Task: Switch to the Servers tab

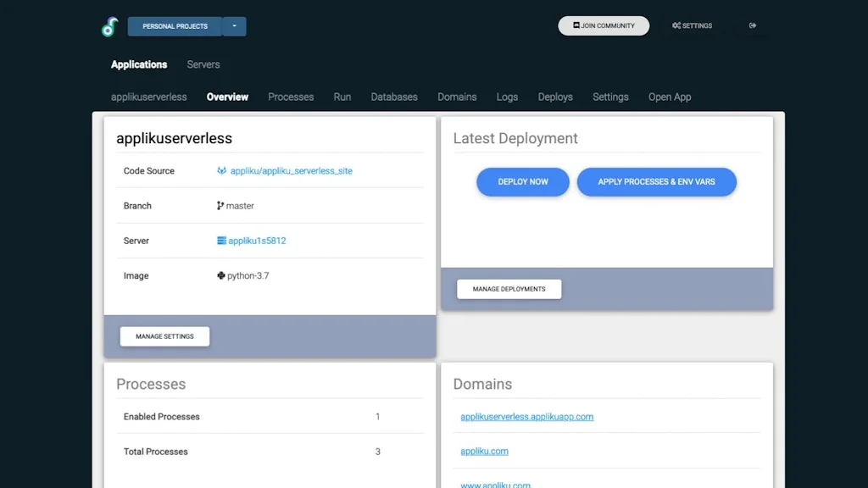Action: coord(203,64)
